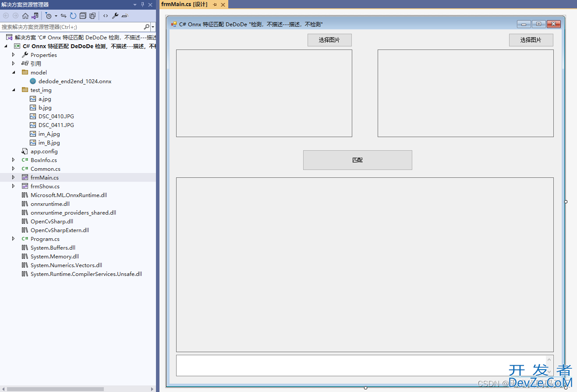Toggle auto-hide pin of Solution Explorer panel

[x=143, y=5]
